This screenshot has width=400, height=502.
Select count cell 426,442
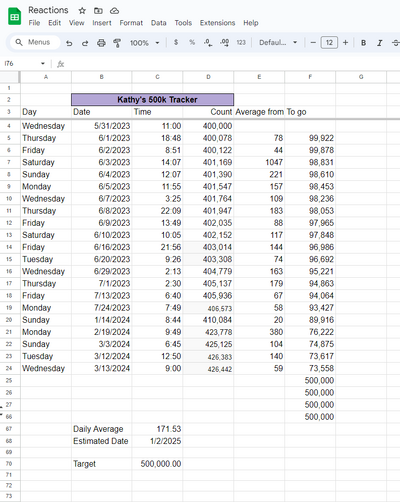point(208,369)
